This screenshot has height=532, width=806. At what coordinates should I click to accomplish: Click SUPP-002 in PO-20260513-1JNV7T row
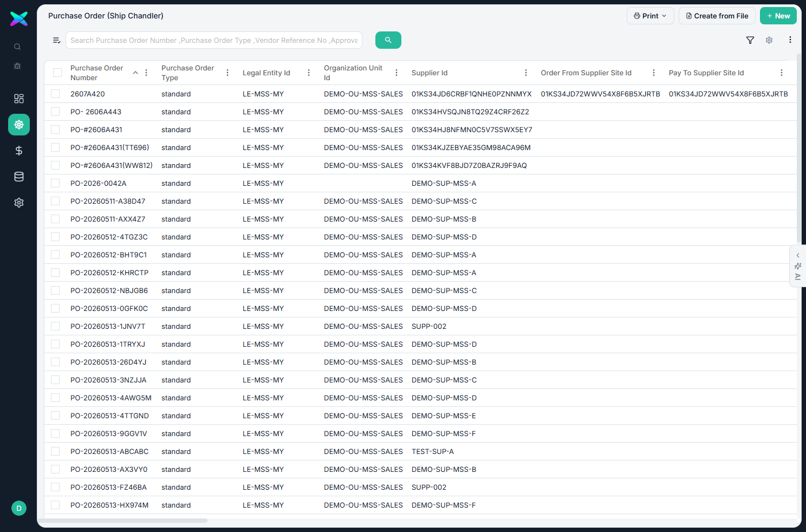pyautogui.click(x=429, y=326)
